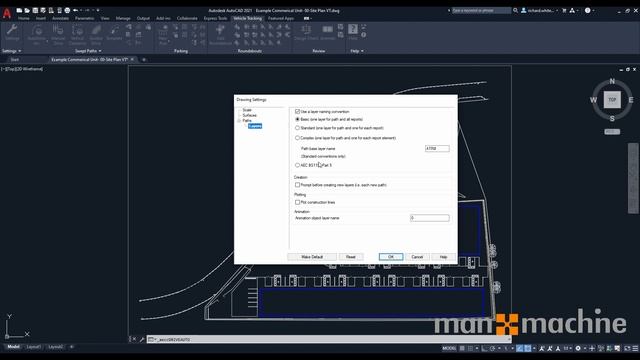This screenshot has height=360, width=640.
Task: Click the shopping cart icon in title bar
Action: [x=564, y=11]
